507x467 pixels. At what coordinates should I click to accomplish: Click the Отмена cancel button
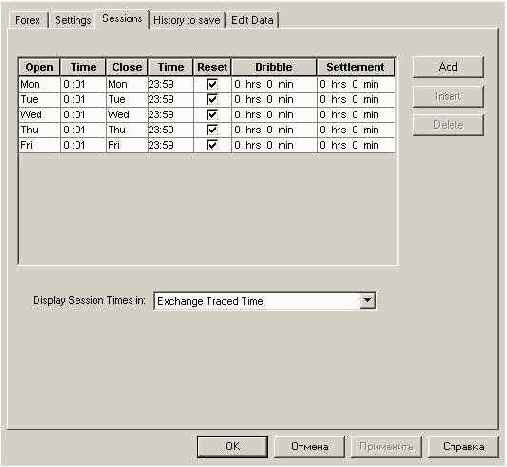[x=309, y=446]
